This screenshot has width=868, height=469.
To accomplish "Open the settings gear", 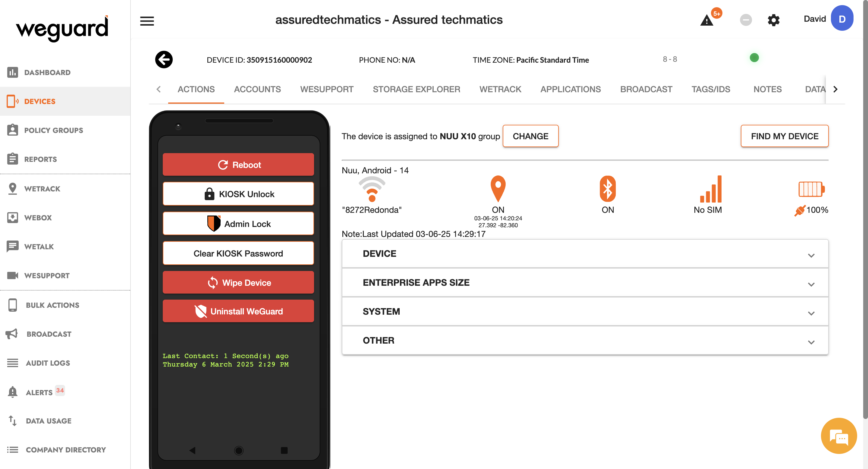I will click(x=773, y=20).
